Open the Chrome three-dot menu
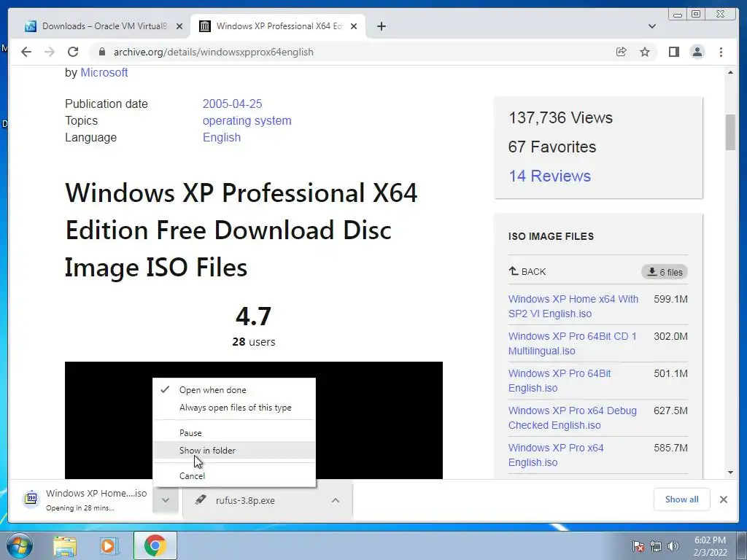Viewport: 747px width, 560px height. (721, 52)
